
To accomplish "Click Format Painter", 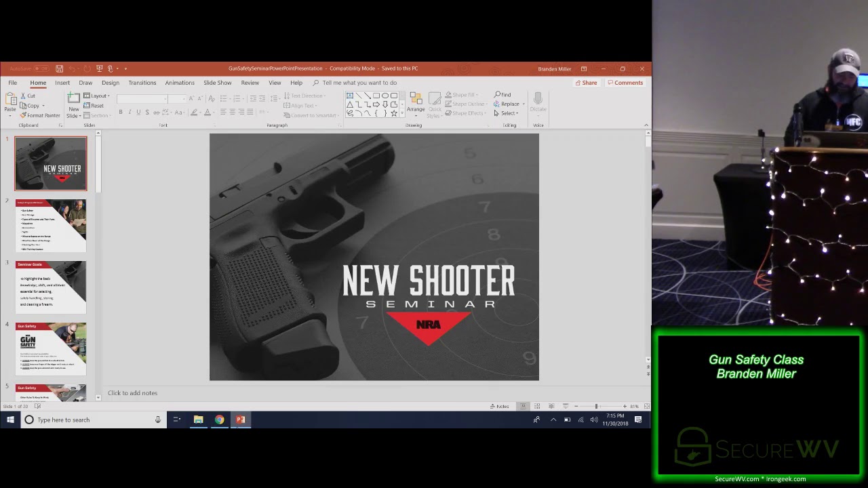I will click(x=40, y=115).
